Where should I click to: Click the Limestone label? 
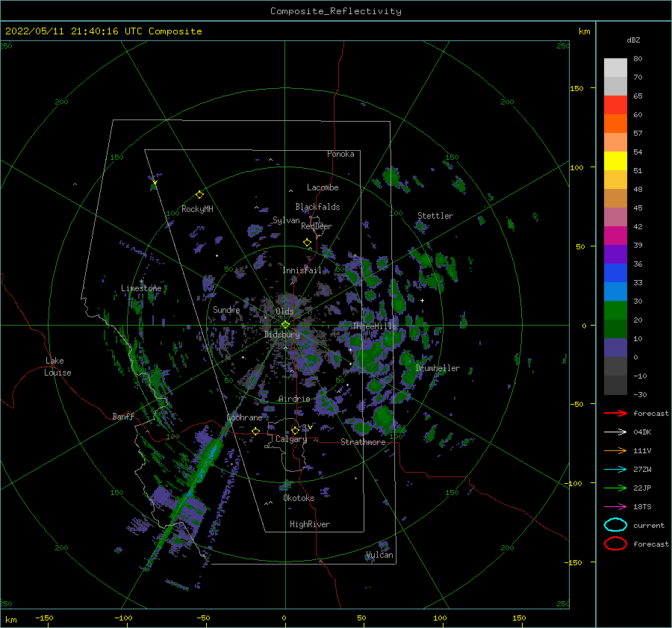[141, 288]
